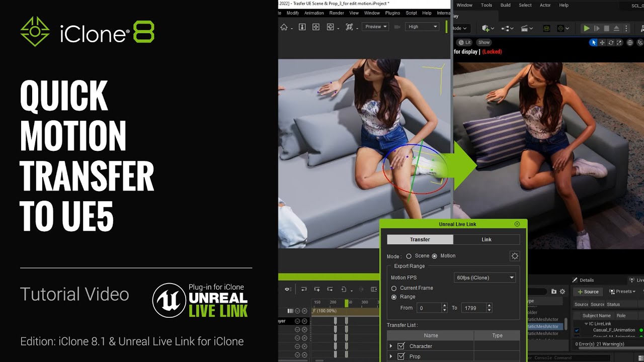Select the Scene mode radio button
644x362 pixels.
[x=409, y=256]
